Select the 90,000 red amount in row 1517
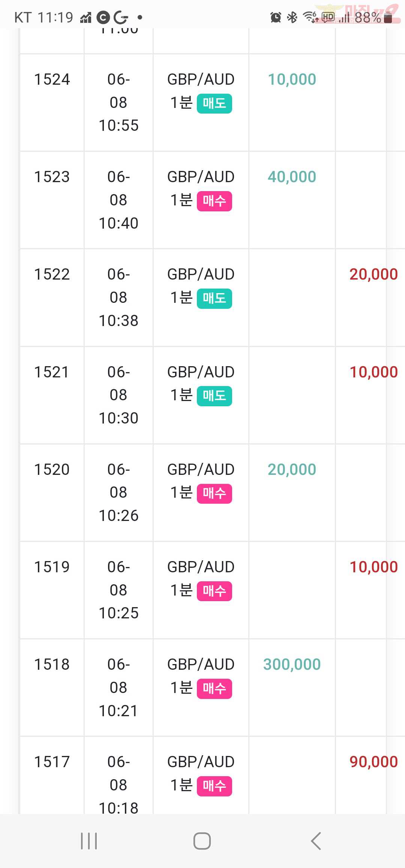The width and height of the screenshot is (405, 868). 373,762
